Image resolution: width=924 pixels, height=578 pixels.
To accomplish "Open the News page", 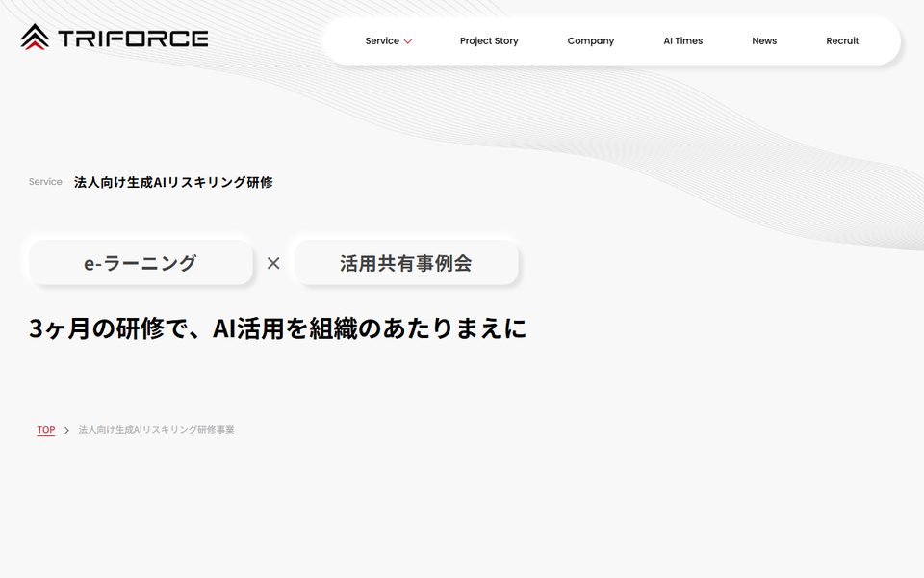I will (764, 40).
